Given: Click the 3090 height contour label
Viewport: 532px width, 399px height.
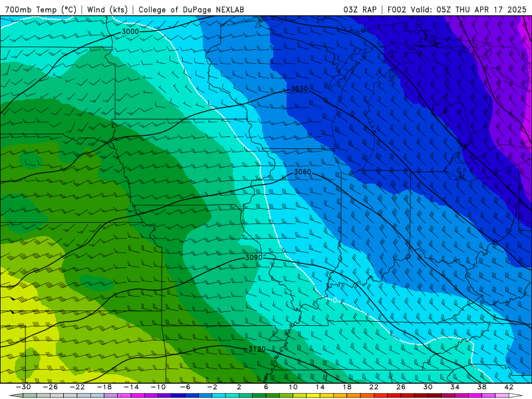Looking at the screenshot, I should (254, 257).
